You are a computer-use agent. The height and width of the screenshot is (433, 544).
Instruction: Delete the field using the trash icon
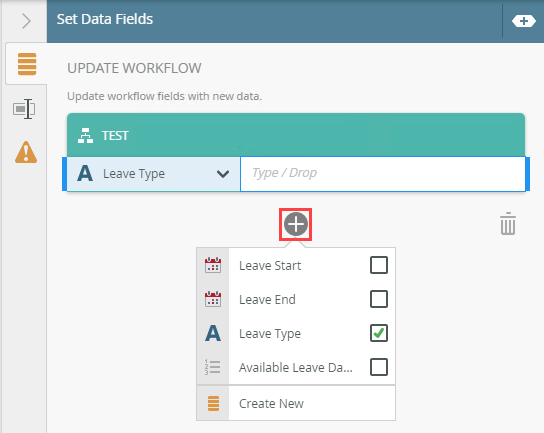508,224
